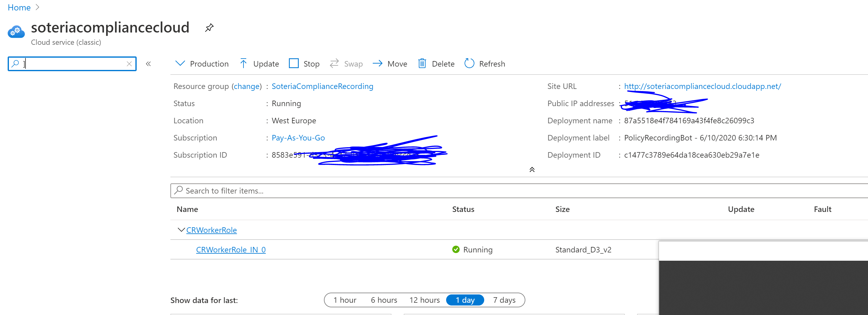Image resolution: width=868 pixels, height=315 pixels.
Task: Click the cloud service gear icon
Action: click(x=16, y=32)
